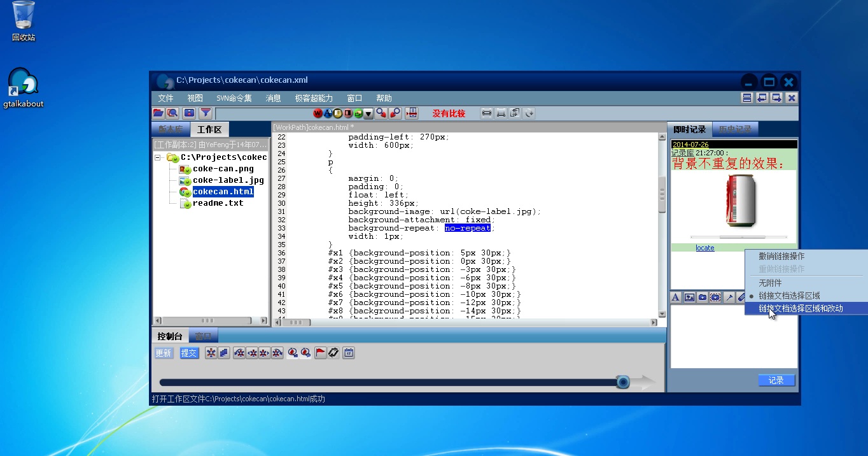Click the yellow round document icon
868x456 pixels.
(338, 113)
